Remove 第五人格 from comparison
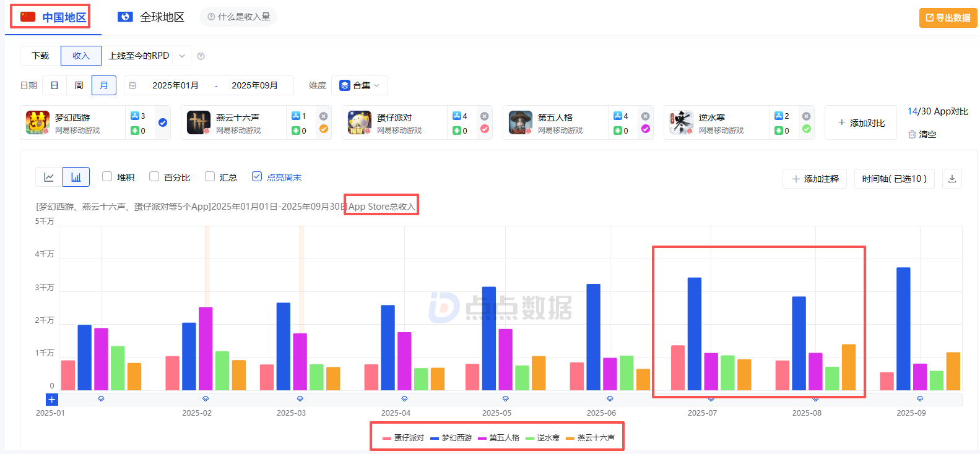Image resolution: width=980 pixels, height=454 pixels. tap(645, 116)
